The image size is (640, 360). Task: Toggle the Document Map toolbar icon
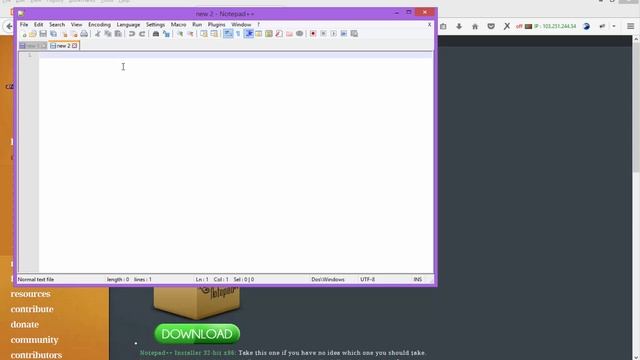(x=269, y=34)
